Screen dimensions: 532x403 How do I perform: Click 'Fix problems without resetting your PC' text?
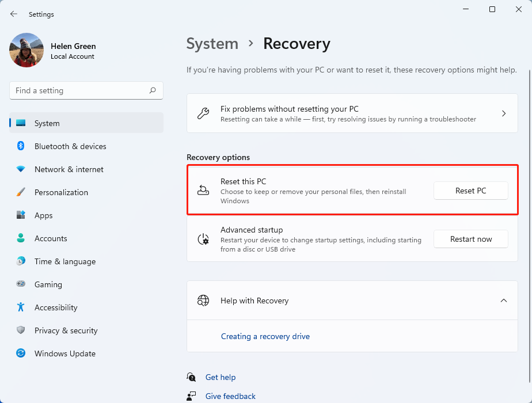click(x=290, y=109)
